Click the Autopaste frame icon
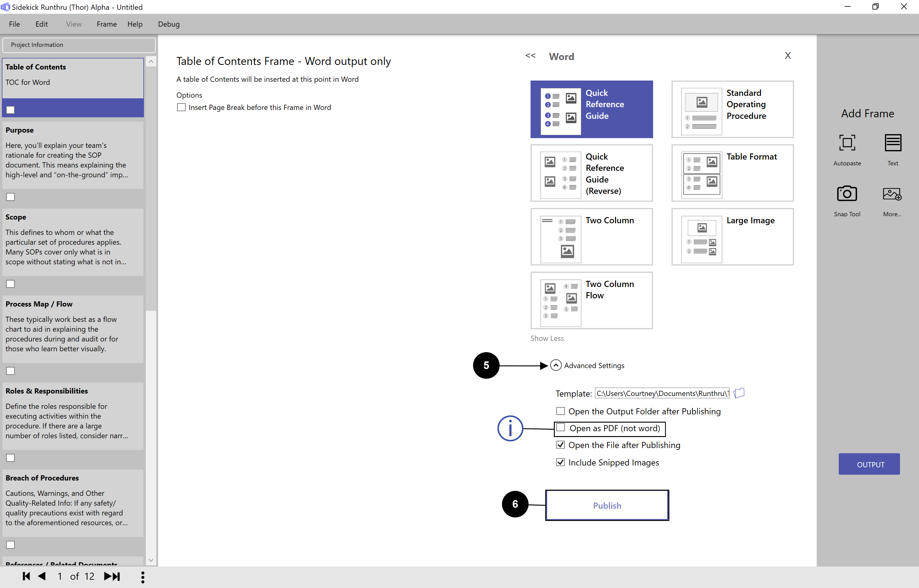This screenshot has width=919, height=588. (847, 143)
